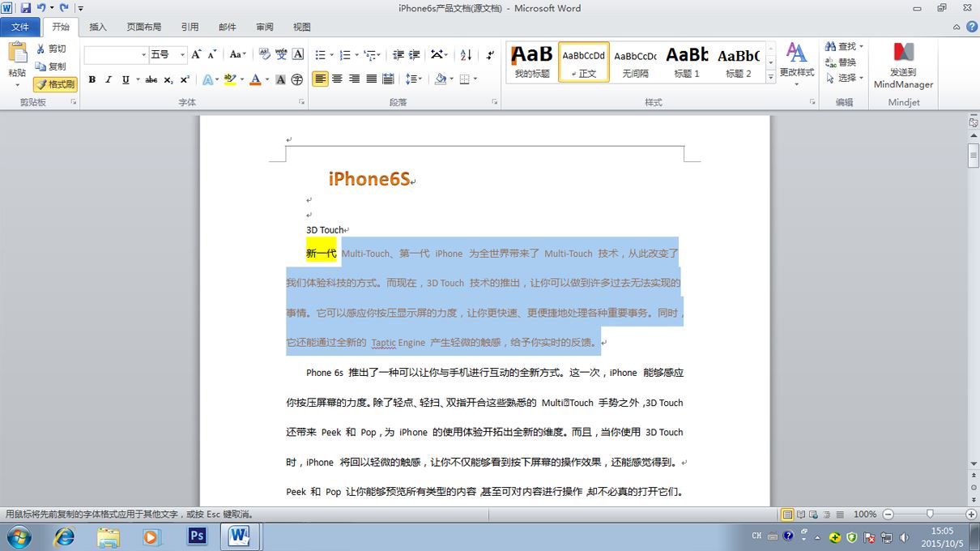This screenshot has width=980, height=551.
Task: Switch to Page Layout (页面布局) tab
Action: [144, 27]
